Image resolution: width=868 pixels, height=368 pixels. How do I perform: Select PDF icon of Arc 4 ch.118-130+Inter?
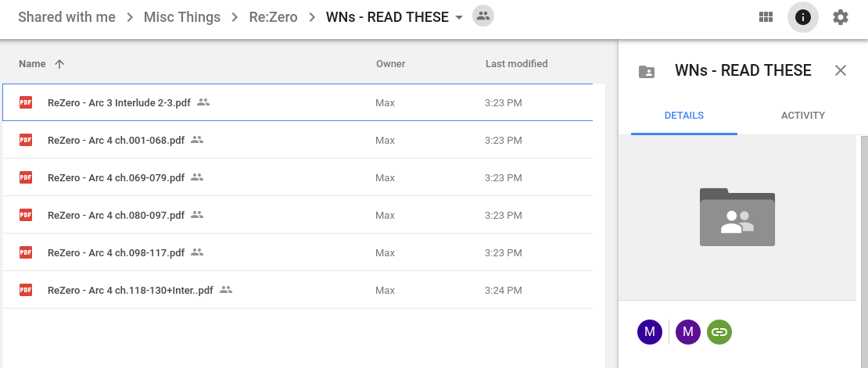pos(26,290)
